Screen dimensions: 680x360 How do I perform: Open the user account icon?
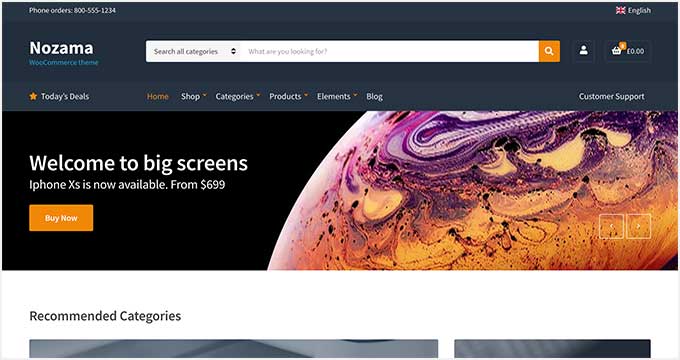584,51
